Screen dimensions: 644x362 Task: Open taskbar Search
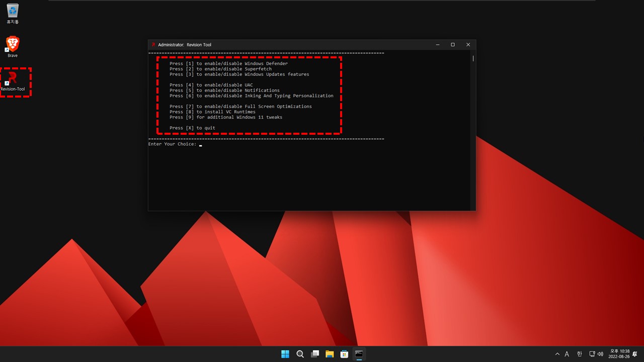click(300, 354)
